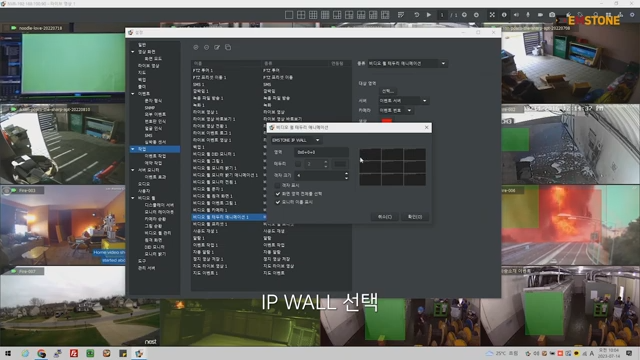Collapse the 이벤트 tree node arrow

pyautogui.click(x=133, y=93)
